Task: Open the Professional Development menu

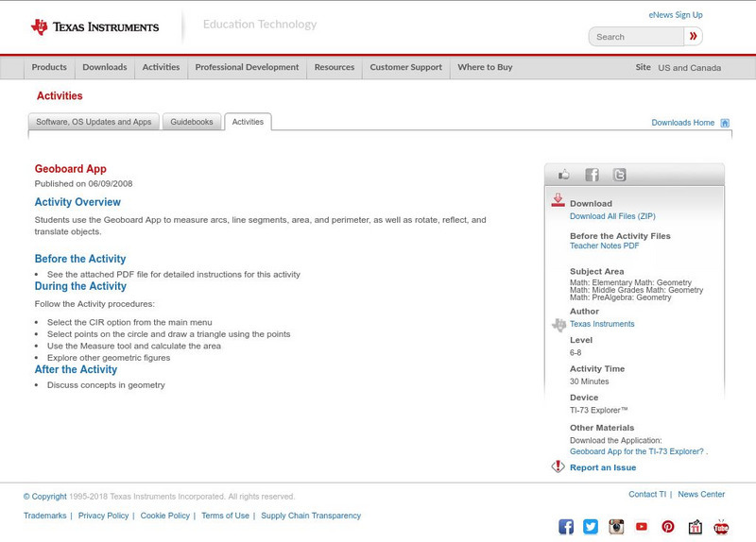Action: [247, 67]
